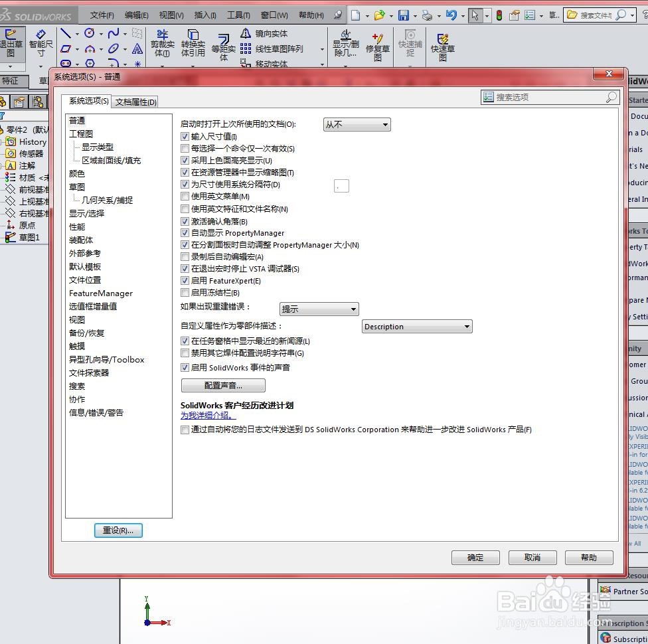Open the 提示 rebuild error dropdown

tap(319, 309)
